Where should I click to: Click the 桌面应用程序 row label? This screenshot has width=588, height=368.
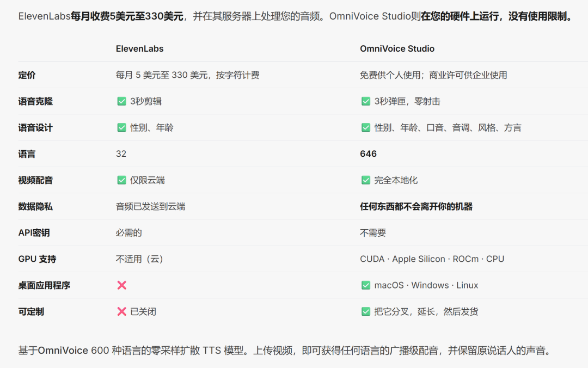click(44, 285)
